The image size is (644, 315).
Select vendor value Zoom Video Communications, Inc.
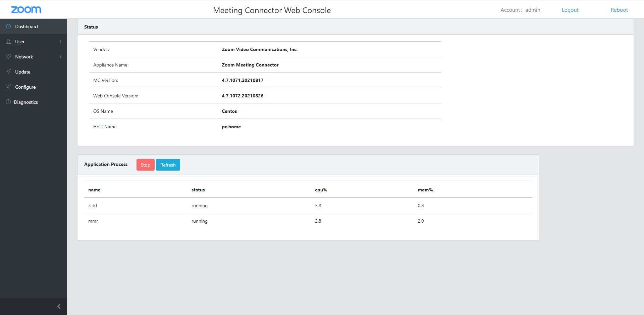260,49
